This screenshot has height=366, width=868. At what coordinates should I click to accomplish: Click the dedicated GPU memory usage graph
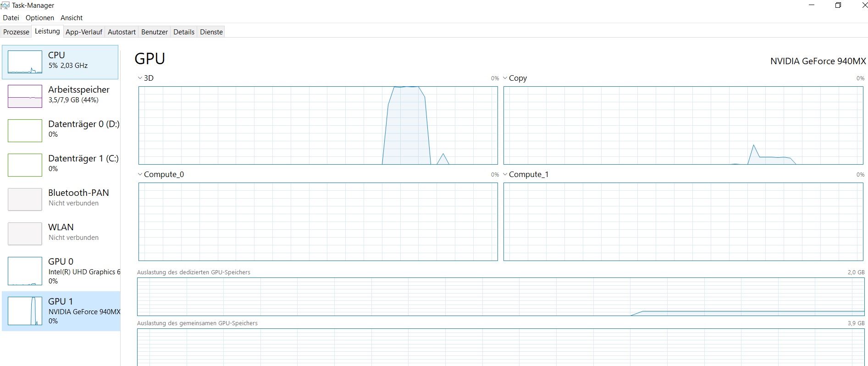coord(500,297)
